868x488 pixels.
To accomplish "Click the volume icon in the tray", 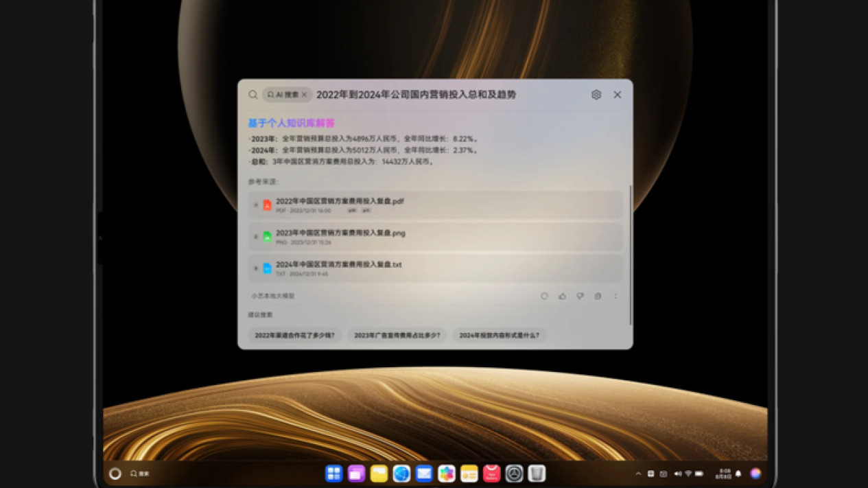I will point(678,474).
